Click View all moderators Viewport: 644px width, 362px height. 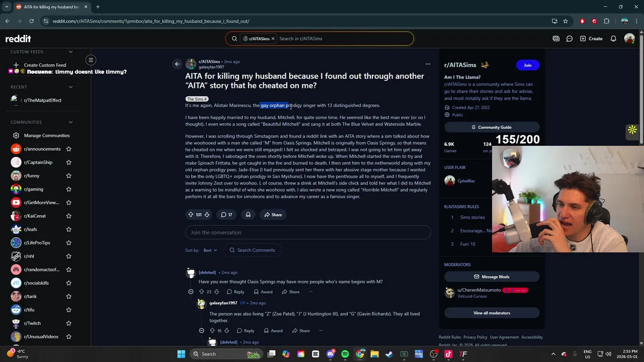pos(492,313)
